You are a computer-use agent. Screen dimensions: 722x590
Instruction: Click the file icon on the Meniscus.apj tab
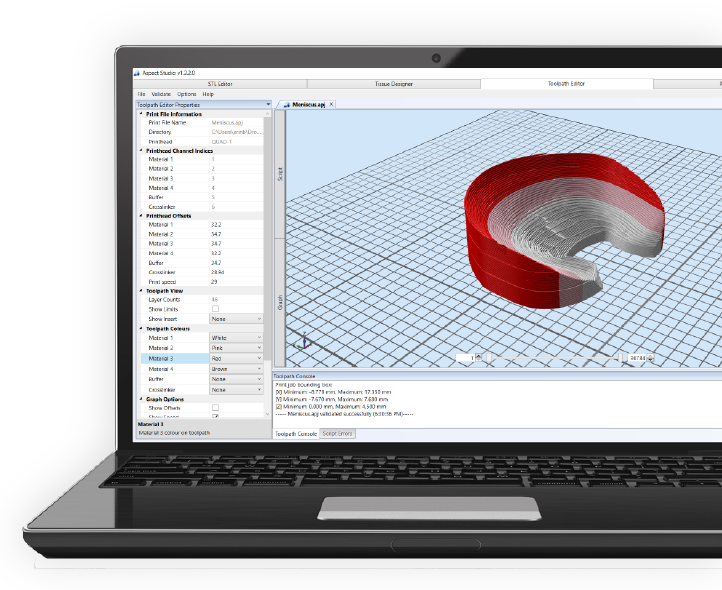coord(287,105)
